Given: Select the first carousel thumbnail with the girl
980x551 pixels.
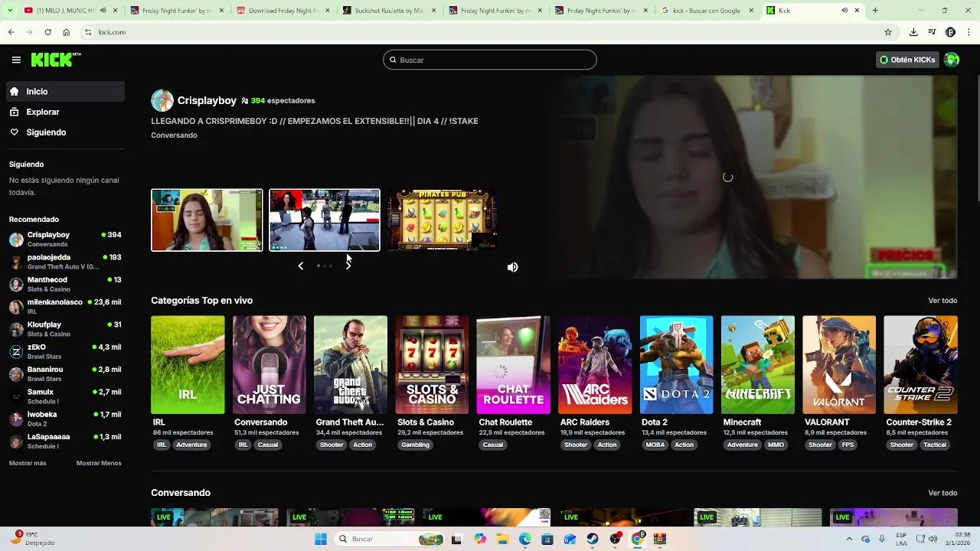Looking at the screenshot, I should (207, 220).
